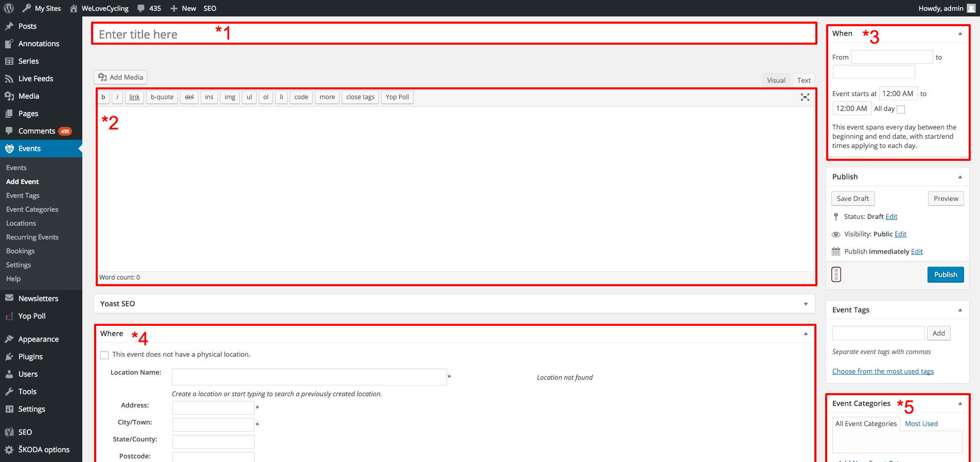Expand the Yoast SEO panel
This screenshot has width=980, height=462.
click(806, 304)
